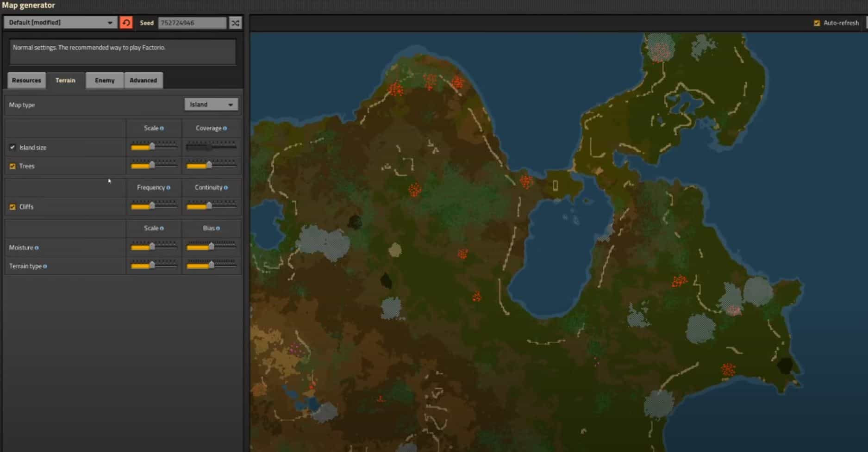This screenshot has height=452, width=868.
Task: Open info icon beside Moisture label
Action: [37, 248]
